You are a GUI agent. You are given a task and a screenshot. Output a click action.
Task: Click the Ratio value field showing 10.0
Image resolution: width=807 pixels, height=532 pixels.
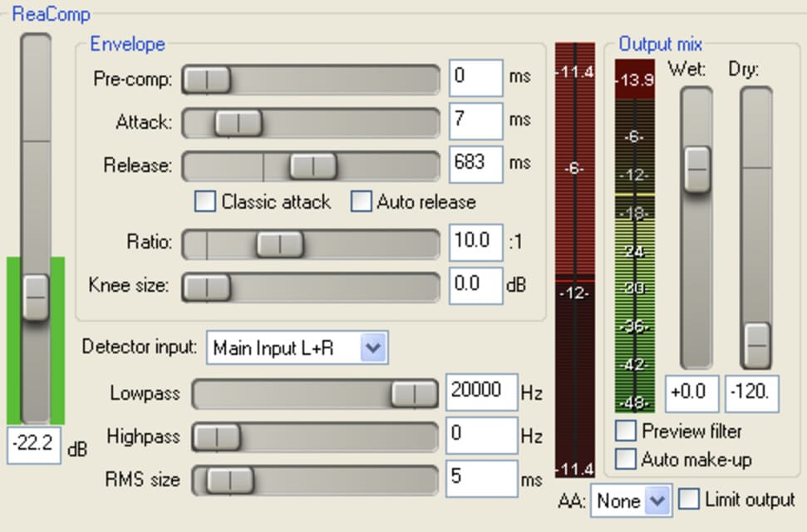coord(476,243)
